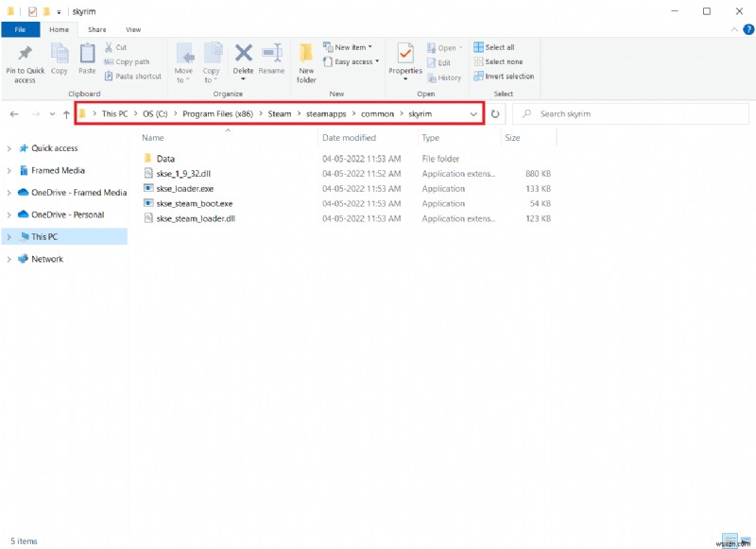Go Up one folder level arrow
Viewport: 756px width, 549px height.
(x=66, y=114)
